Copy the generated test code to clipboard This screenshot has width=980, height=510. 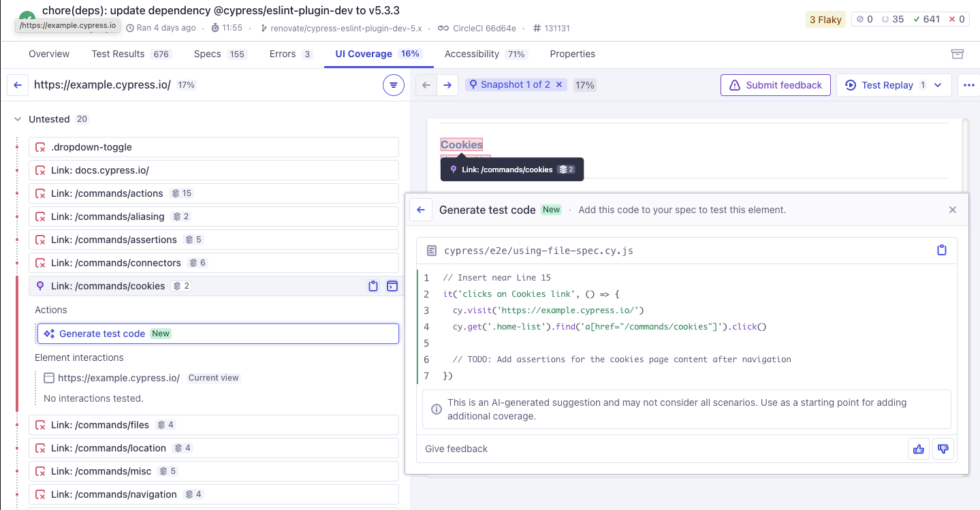click(x=942, y=251)
